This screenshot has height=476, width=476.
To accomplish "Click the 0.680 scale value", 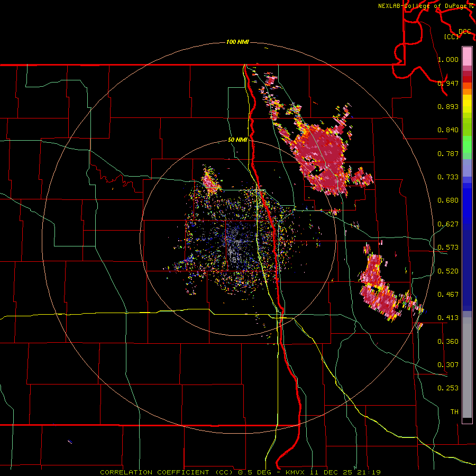I will [448, 200].
